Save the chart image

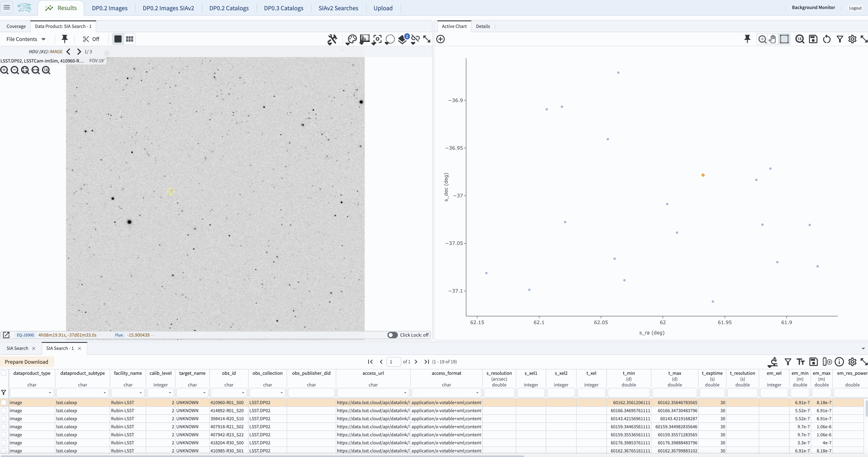[x=814, y=39]
